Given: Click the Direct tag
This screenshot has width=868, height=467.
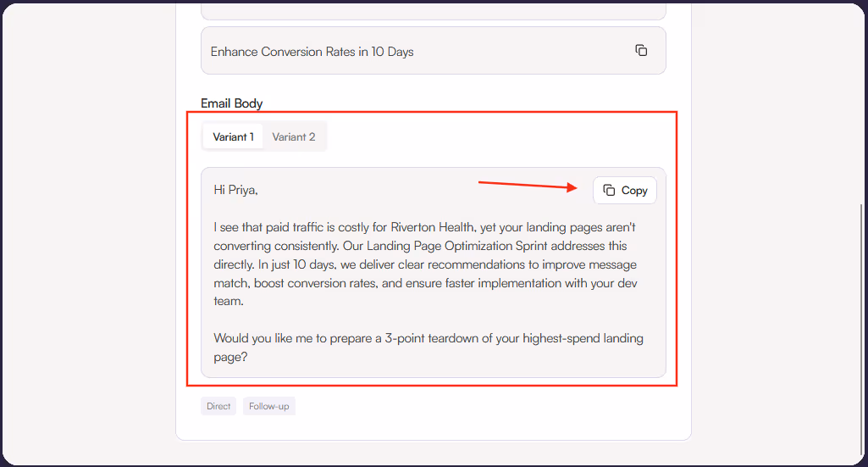Looking at the screenshot, I should click(218, 406).
